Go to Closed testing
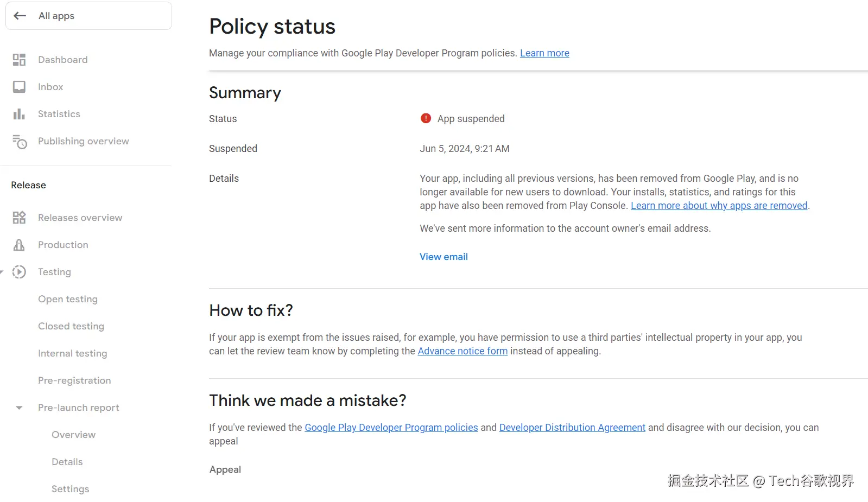Image resolution: width=868 pixels, height=502 pixels. click(x=71, y=326)
